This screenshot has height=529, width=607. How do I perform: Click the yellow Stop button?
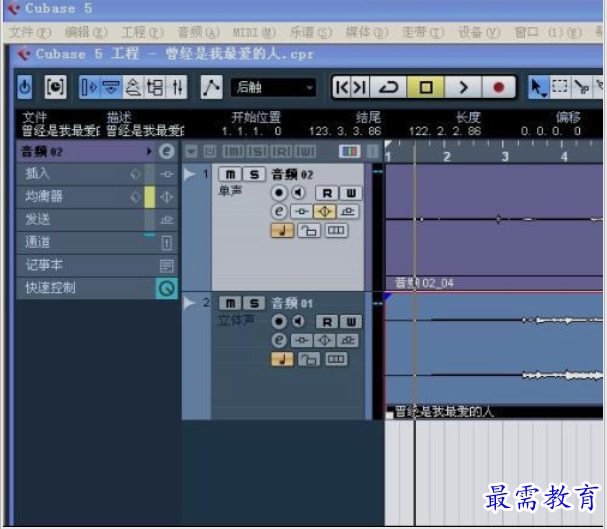point(426,87)
